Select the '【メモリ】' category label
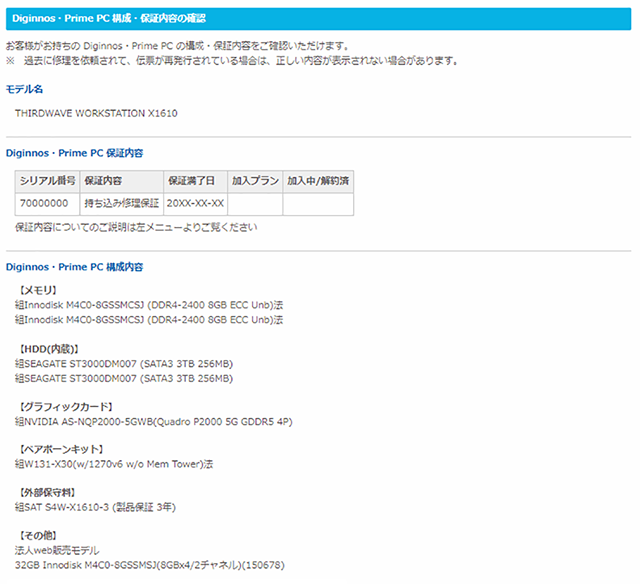This screenshot has height=584, width=640. pos(38,290)
